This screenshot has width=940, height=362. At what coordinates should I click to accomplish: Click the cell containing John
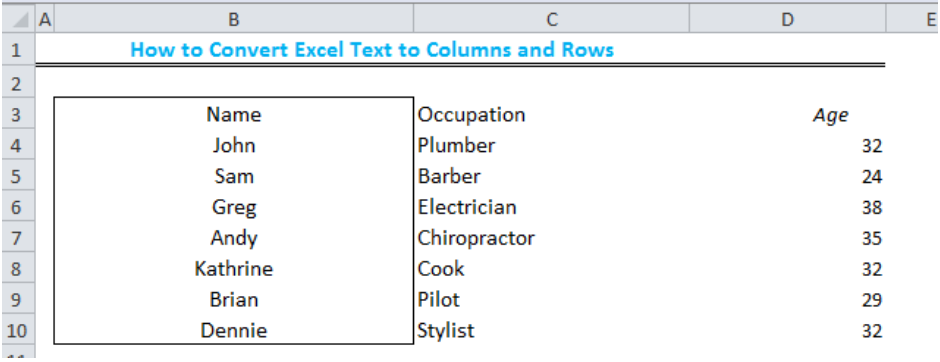234,146
